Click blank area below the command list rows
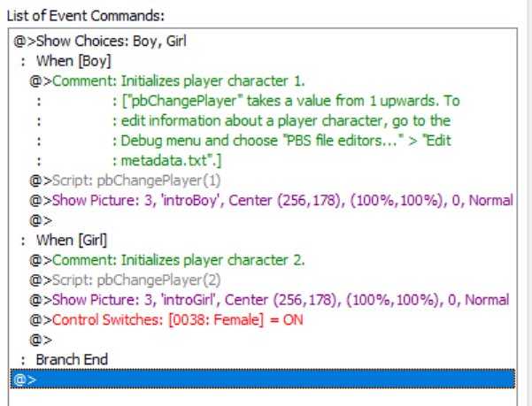The height and width of the screenshot is (406, 532). click(x=266, y=396)
